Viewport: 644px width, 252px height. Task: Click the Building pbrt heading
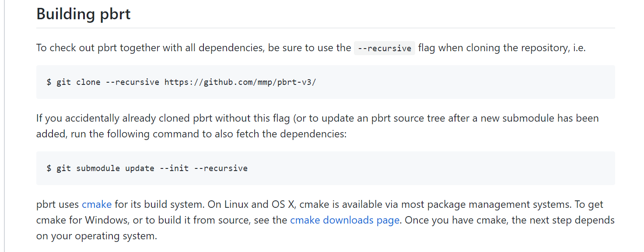pos(84,14)
